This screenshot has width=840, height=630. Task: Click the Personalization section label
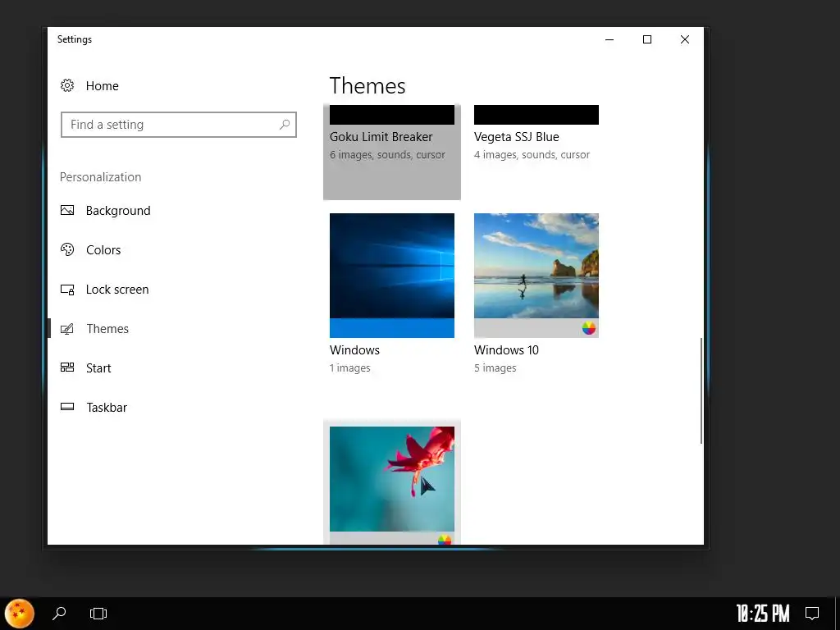101,177
